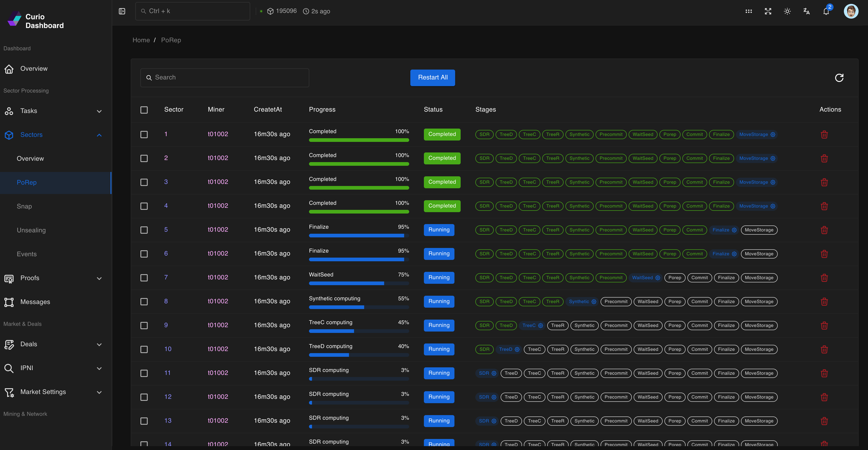Open the Snap page under Sectors
This screenshot has width=868, height=450.
[24, 206]
